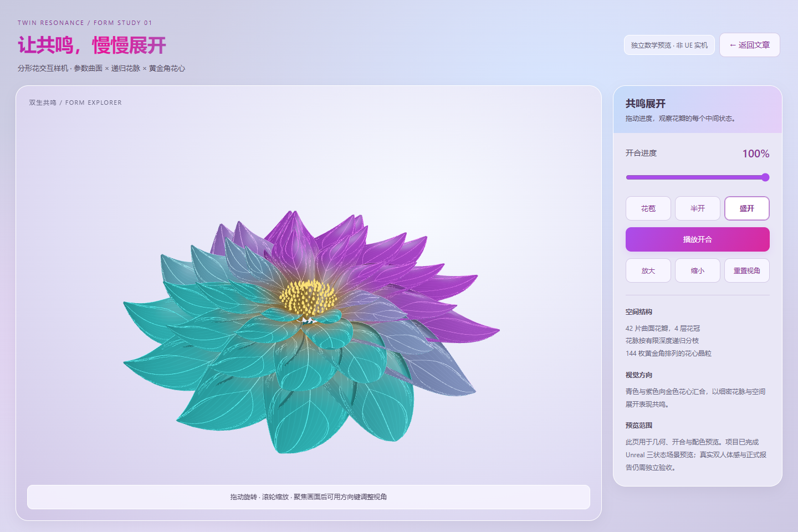The width and height of the screenshot is (798, 532).
Task: Click the 分形花交互样机 subtitle line
Action: pos(101,68)
